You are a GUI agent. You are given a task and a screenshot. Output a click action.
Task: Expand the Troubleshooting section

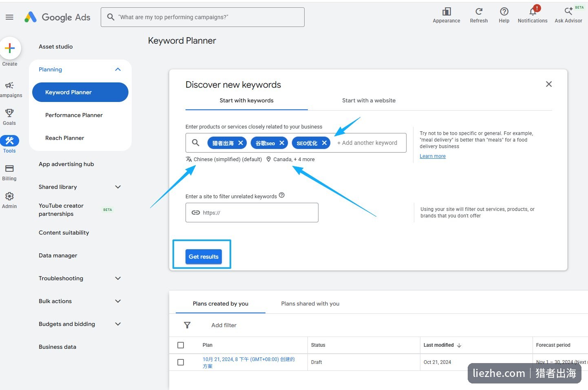118,278
